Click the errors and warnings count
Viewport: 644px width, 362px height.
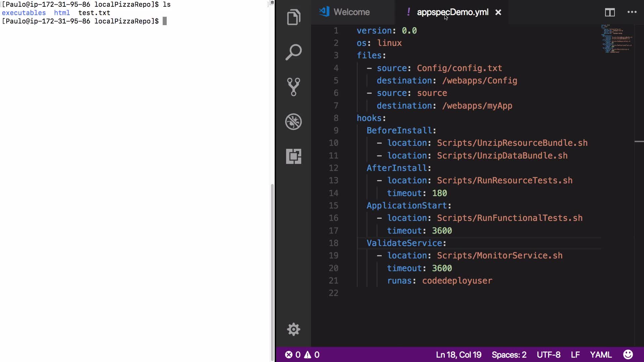tap(302, 355)
